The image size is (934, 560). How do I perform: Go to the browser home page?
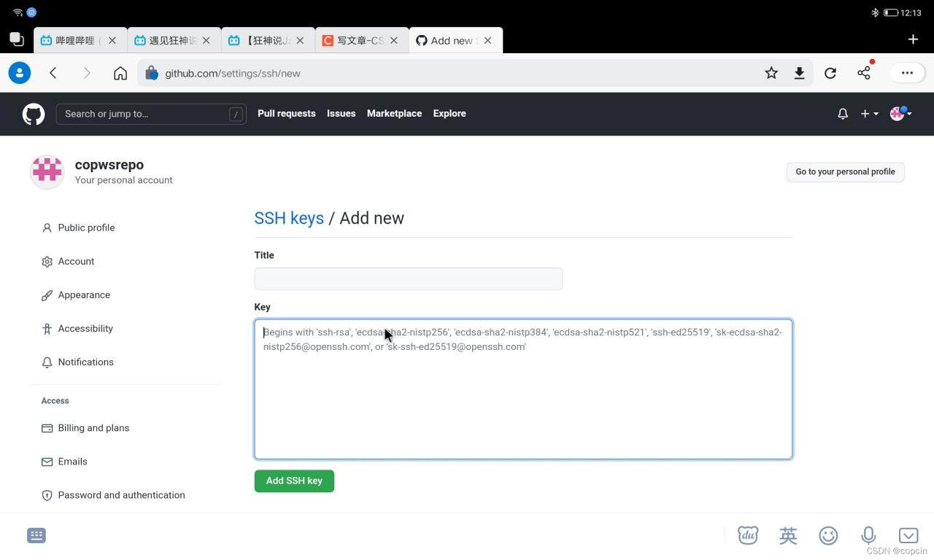tap(120, 73)
